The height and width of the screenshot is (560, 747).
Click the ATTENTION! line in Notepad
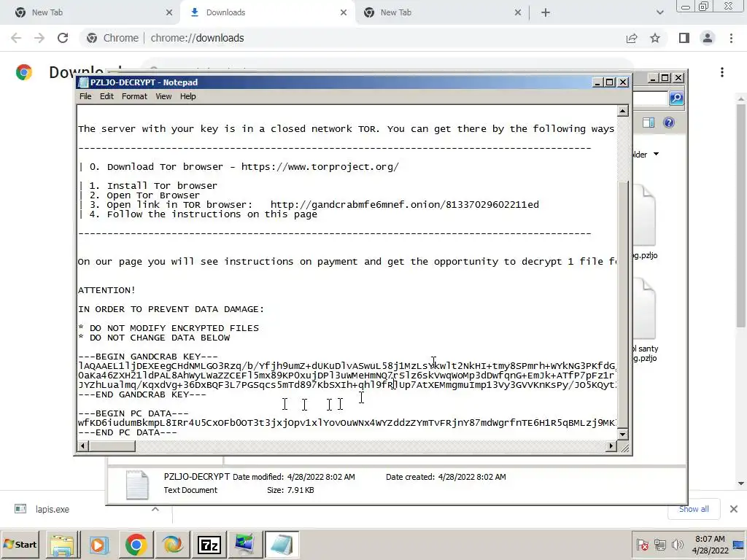pyautogui.click(x=107, y=290)
